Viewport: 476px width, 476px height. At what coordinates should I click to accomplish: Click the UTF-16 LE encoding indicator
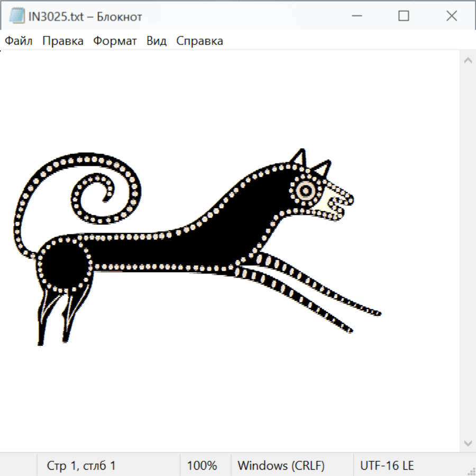tap(387, 466)
